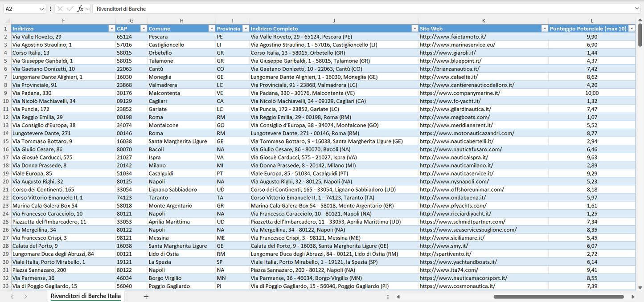Open the Sito Web filter dropdown
The image size is (644, 302).
[544, 29]
